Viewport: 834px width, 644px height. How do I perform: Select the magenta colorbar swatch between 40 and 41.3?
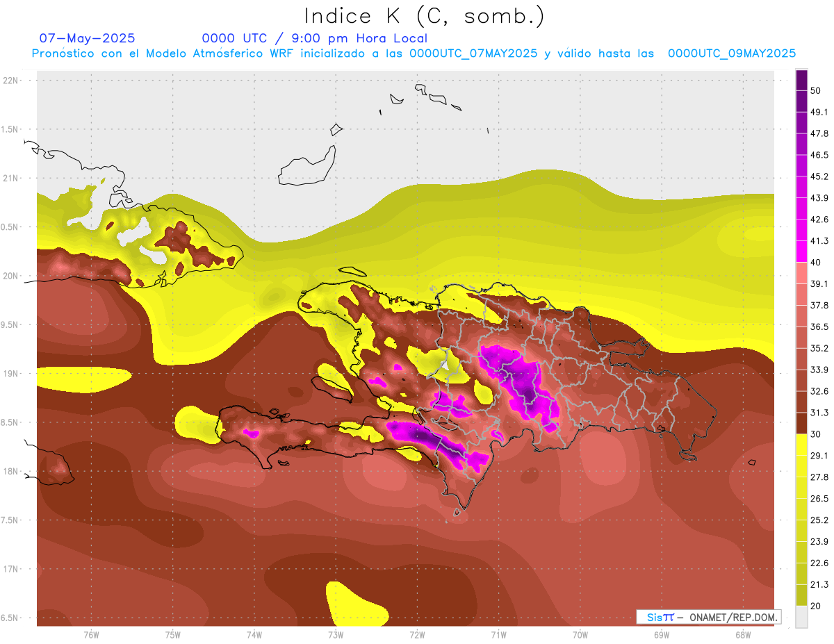click(801, 251)
